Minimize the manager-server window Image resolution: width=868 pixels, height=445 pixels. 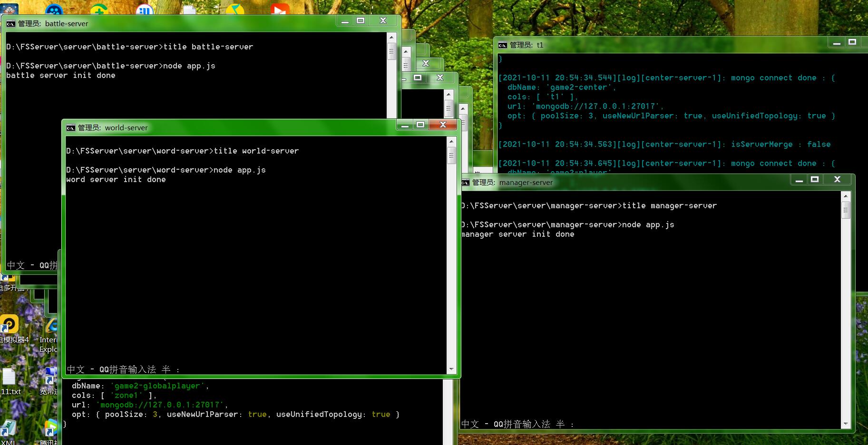coord(799,180)
